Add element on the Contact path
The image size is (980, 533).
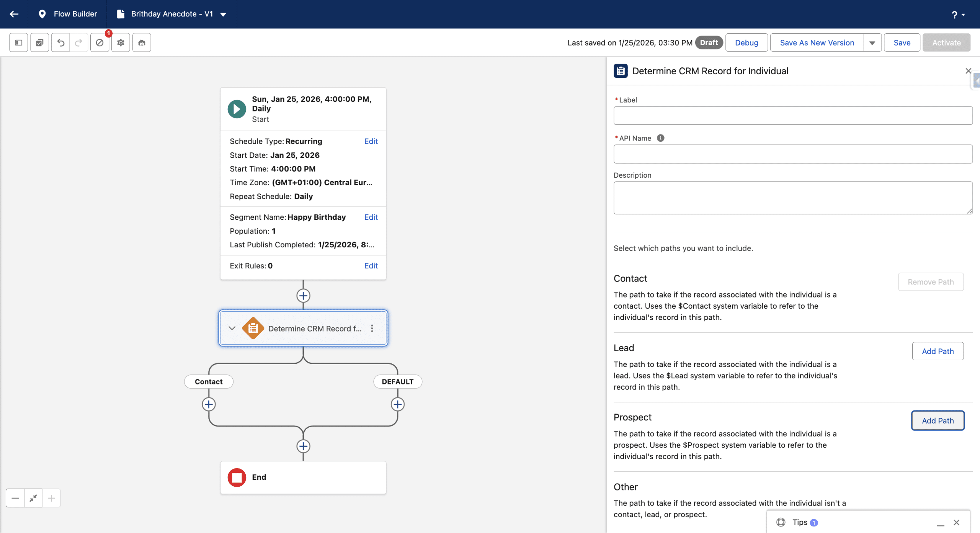[x=209, y=404]
